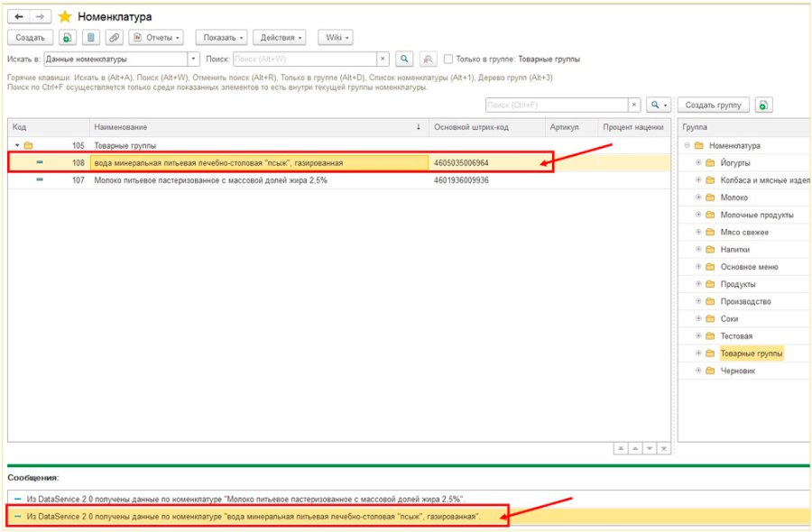Open the Действия menu

click(x=280, y=38)
